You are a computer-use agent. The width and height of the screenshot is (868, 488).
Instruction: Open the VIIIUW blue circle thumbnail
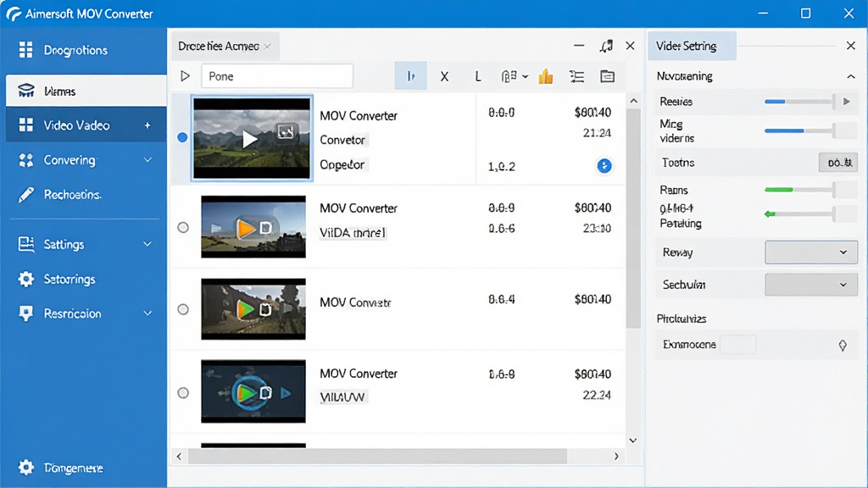click(253, 391)
